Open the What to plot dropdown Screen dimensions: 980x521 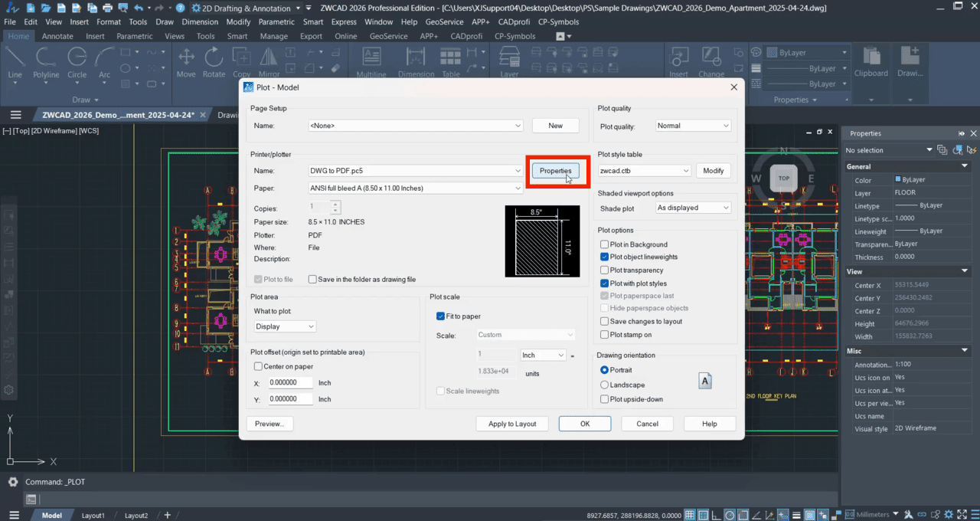point(285,326)
